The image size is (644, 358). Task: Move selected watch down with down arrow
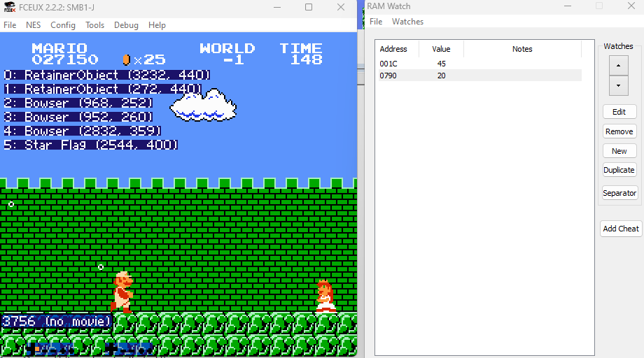[619, 85]
